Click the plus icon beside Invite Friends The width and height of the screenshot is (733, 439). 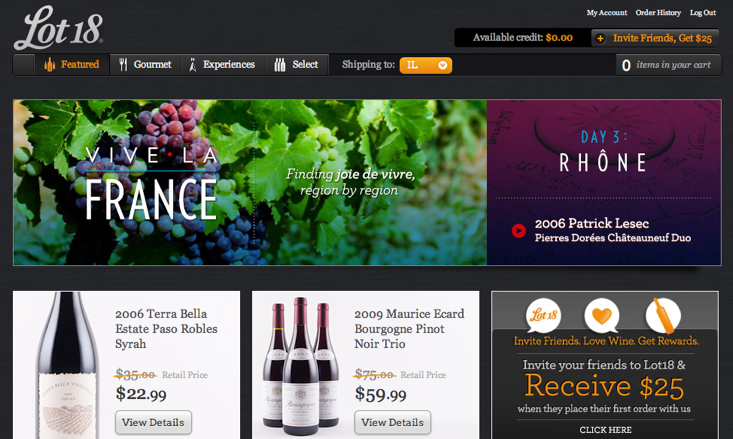600,38
